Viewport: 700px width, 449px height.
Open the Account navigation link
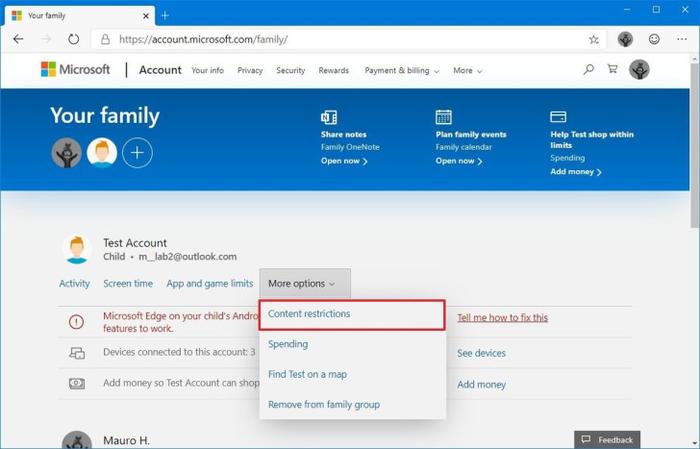pos(160,70)
